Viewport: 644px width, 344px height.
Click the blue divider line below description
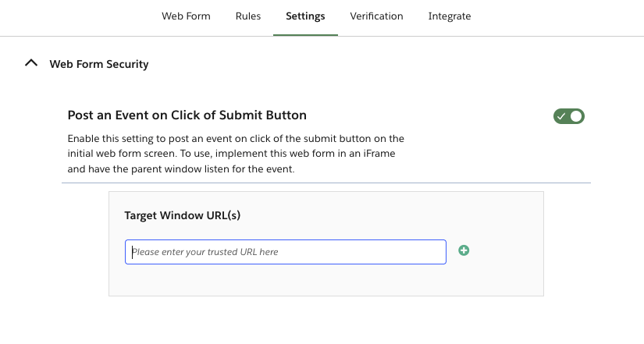click(326, 183)
